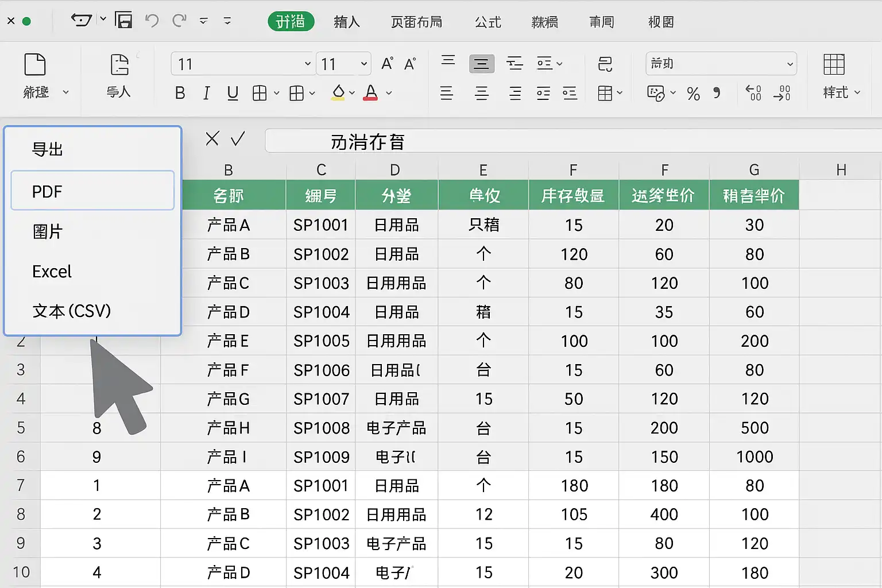Cancel formula entry with X icon
882x588 pixels.
(x=212, y=138)
